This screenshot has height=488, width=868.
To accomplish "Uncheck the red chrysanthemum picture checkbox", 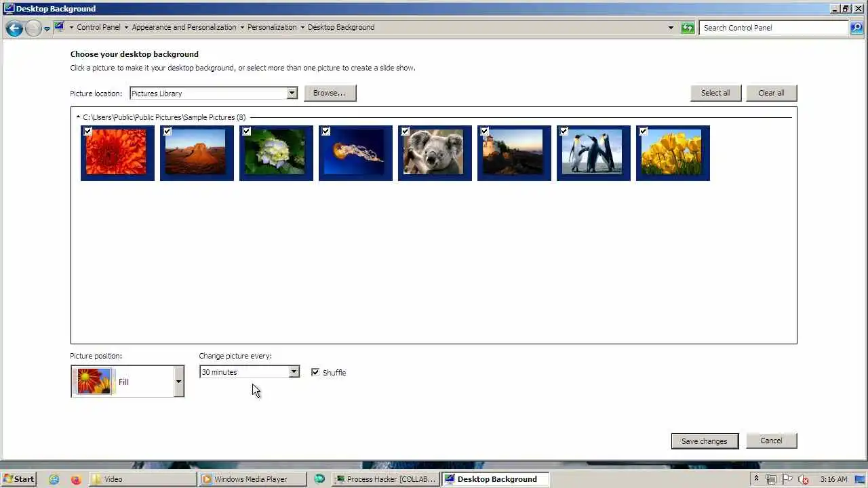I will (x=87, y=131).
